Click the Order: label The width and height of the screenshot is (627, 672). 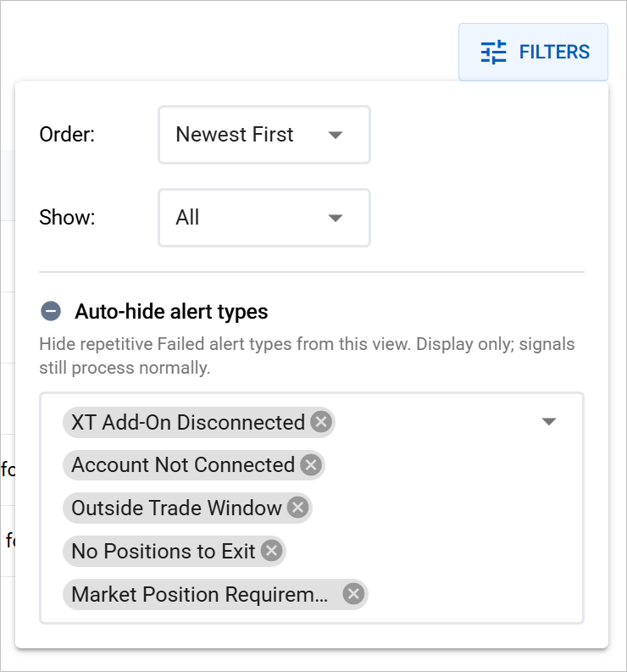[x=67, y=135]
